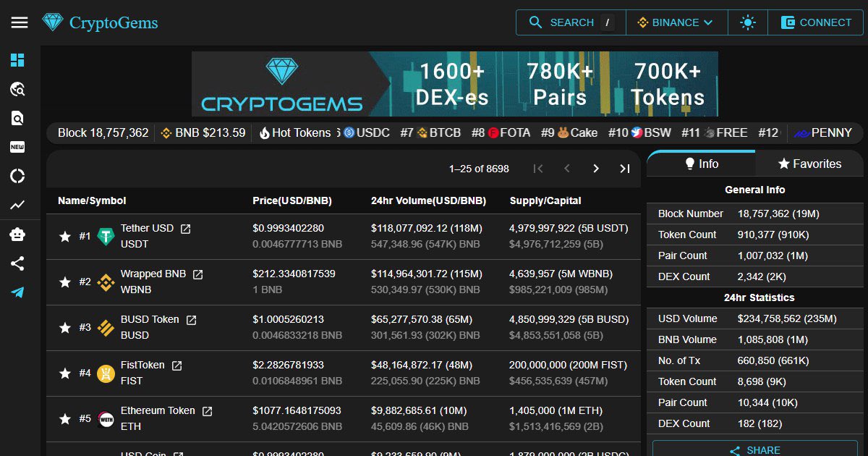Open the dashboard panel in the sidebar

[19, 60]
